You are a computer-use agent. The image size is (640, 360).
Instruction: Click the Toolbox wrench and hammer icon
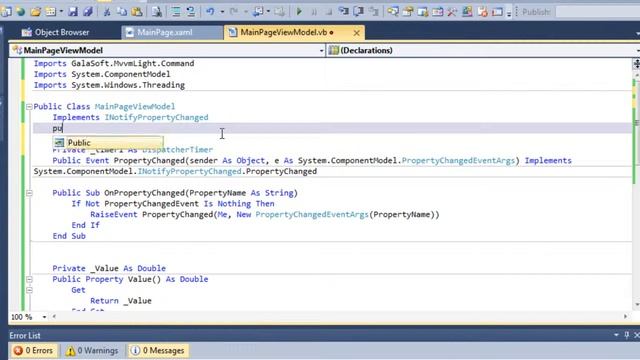(452, 12)
